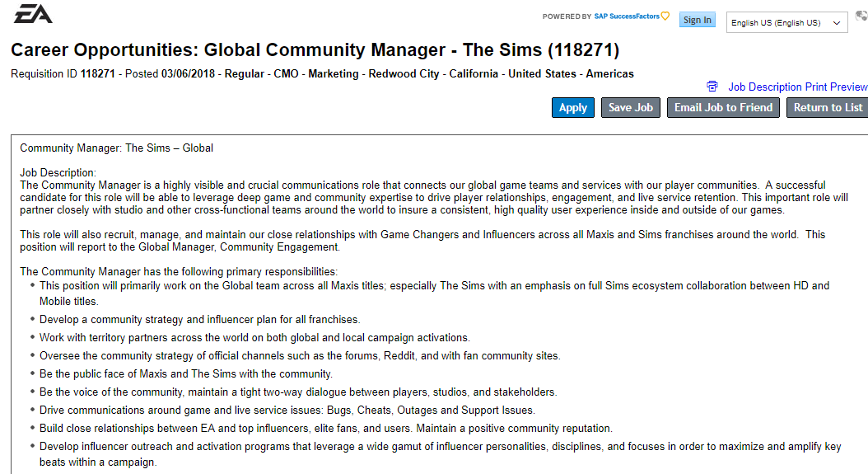Image resolution: width=868 pixels, height=474 pixels.
Task: Click bullet 'Be the voice of the community'
Action: [298, 392]
